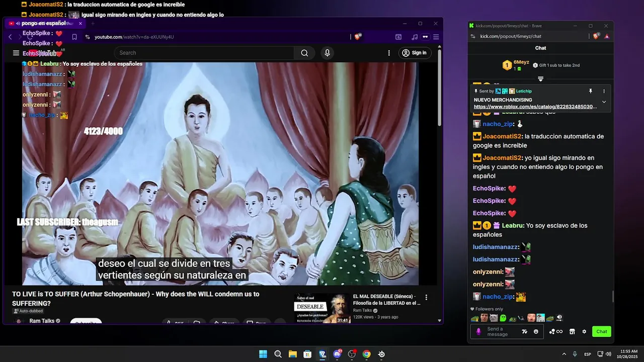
Task: Open options for the EL MAL DESEABLE suggestion
Action: pos(426,298)
